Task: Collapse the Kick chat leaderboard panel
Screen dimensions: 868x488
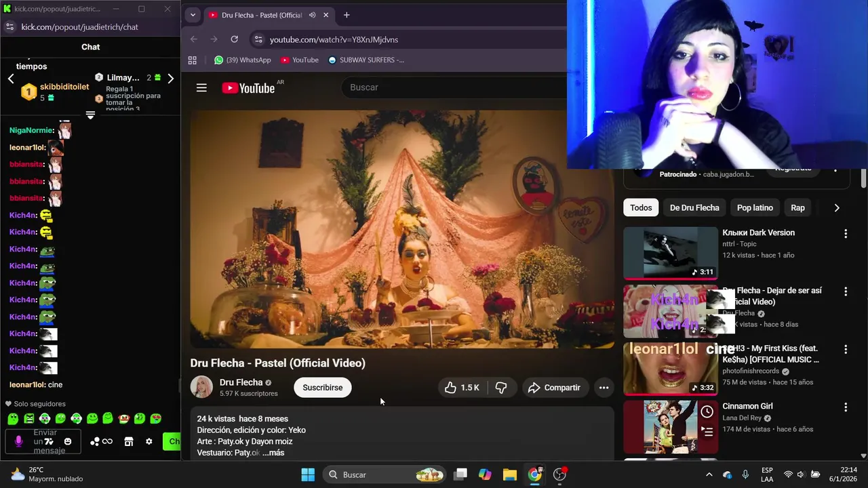Action: [x=90, y=115]
